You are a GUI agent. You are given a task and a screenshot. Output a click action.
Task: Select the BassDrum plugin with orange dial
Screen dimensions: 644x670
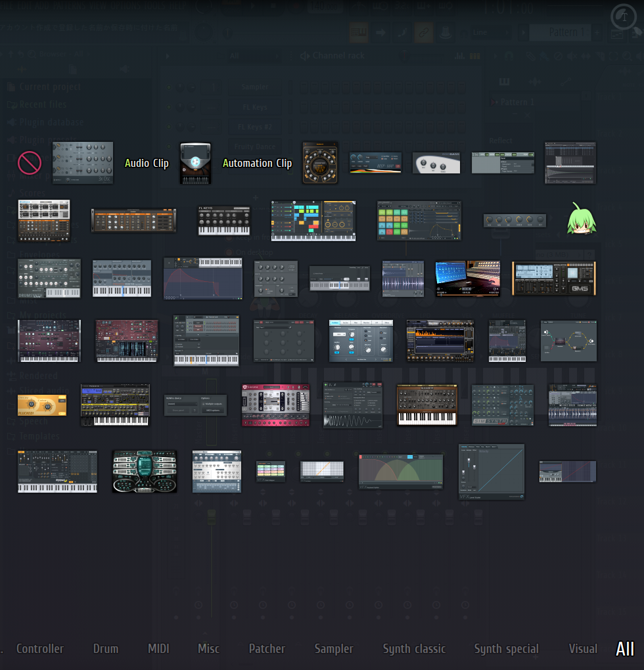coord(320,163)
